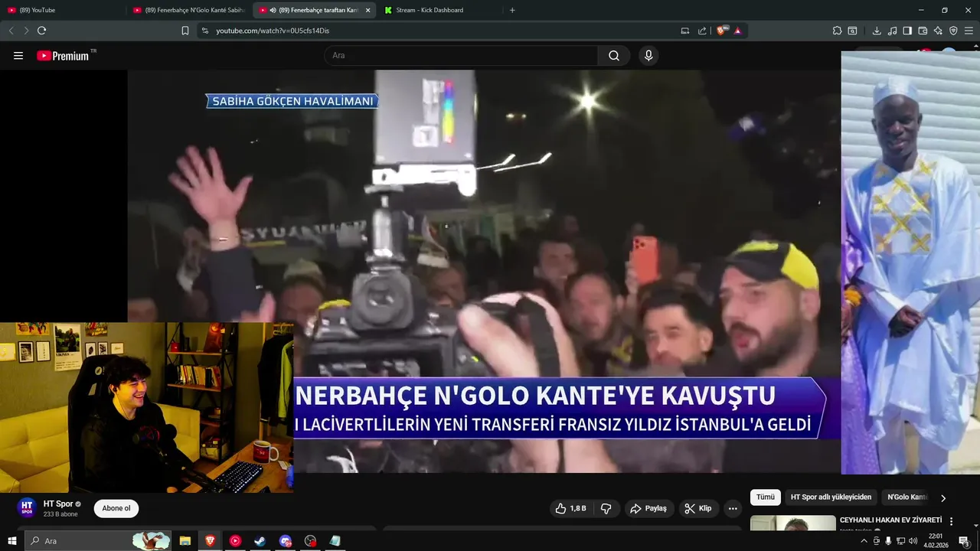Dislike the video with thumbs-down button
Viewport: 980px width, 551px height.
(606, 508)
